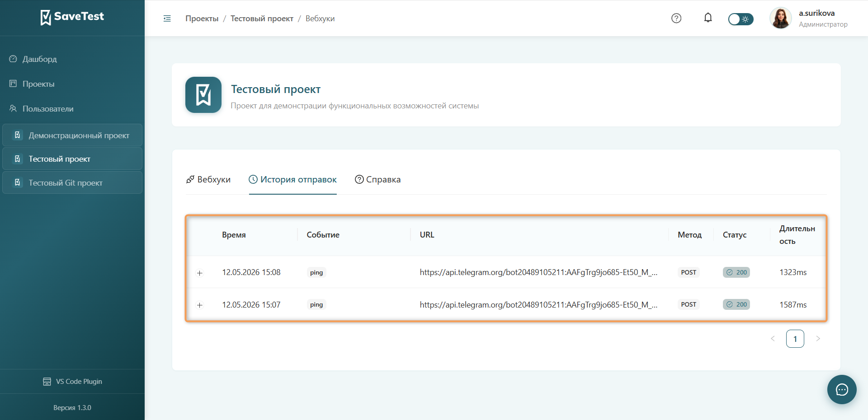
Task: Switch to the Вебхуки tab
Action: point(208,180)
